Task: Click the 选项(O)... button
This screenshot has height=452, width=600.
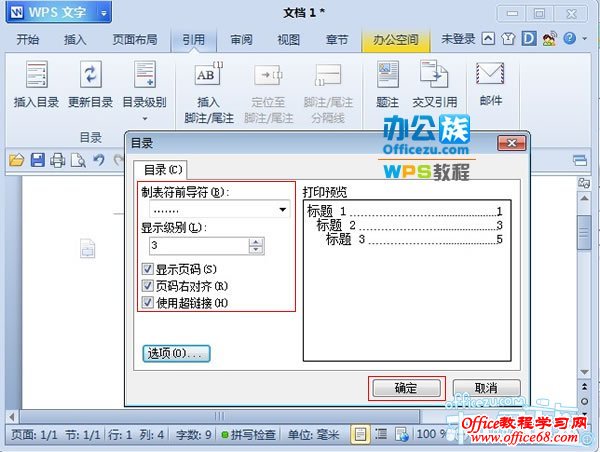Action: click(x=176, y=353)
